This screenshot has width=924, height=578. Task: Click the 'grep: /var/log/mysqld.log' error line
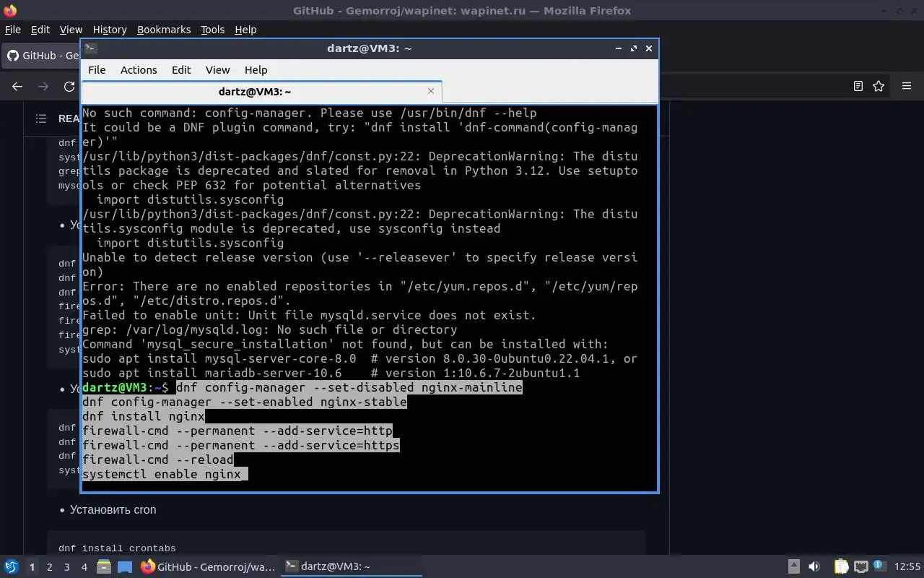[269, 329]
